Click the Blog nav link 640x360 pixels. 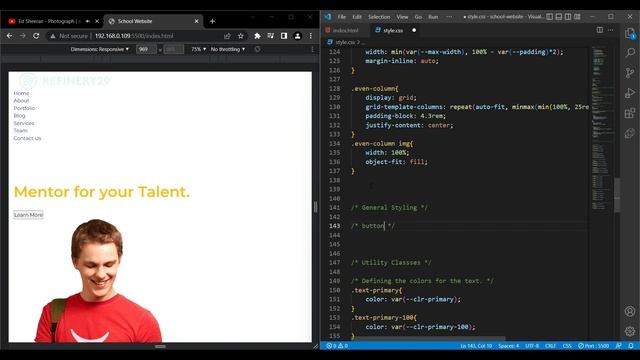point(19,116)
